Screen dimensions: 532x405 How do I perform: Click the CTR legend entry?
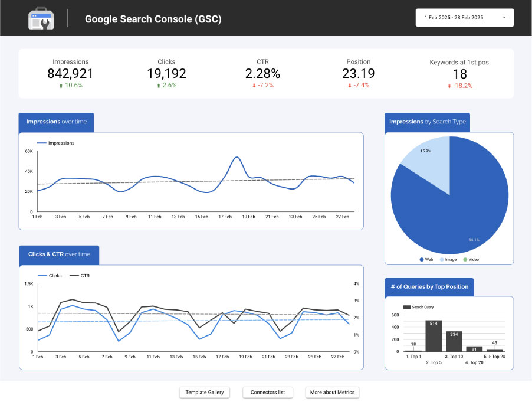[x=80, y=276]
